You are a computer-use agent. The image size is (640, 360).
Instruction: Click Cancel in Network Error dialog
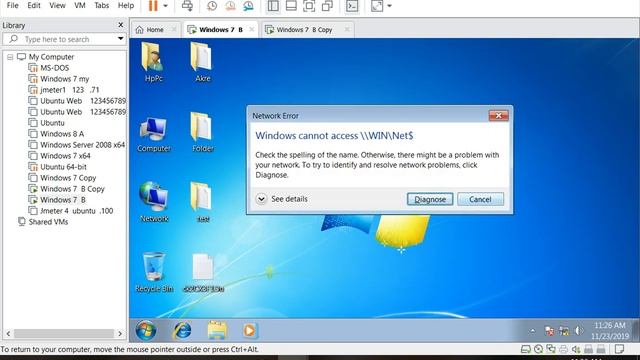coord(480,199)
